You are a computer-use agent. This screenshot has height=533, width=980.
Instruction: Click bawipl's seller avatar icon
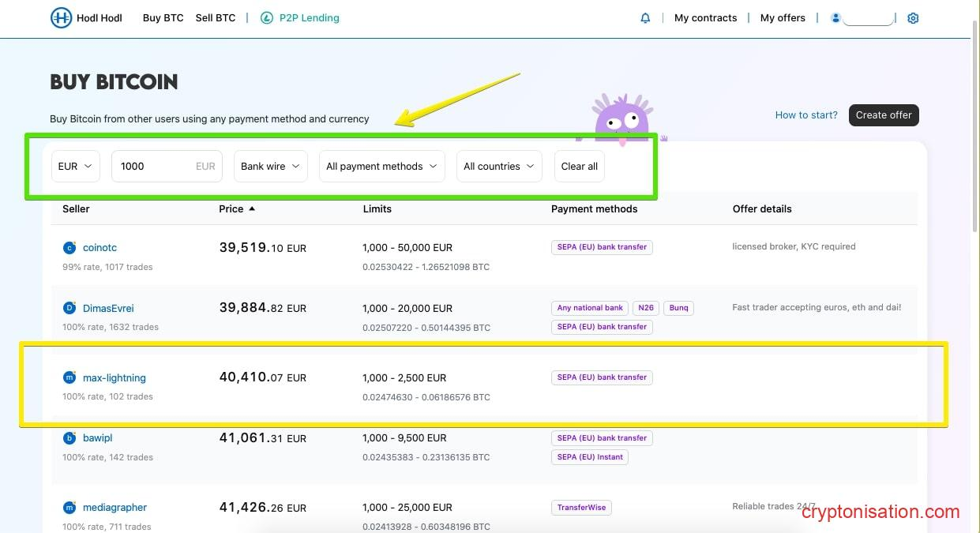point(69,437)
